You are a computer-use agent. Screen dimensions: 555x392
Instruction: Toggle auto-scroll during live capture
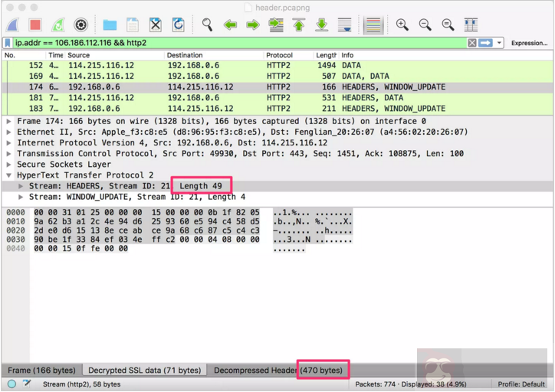pos(344,25)
